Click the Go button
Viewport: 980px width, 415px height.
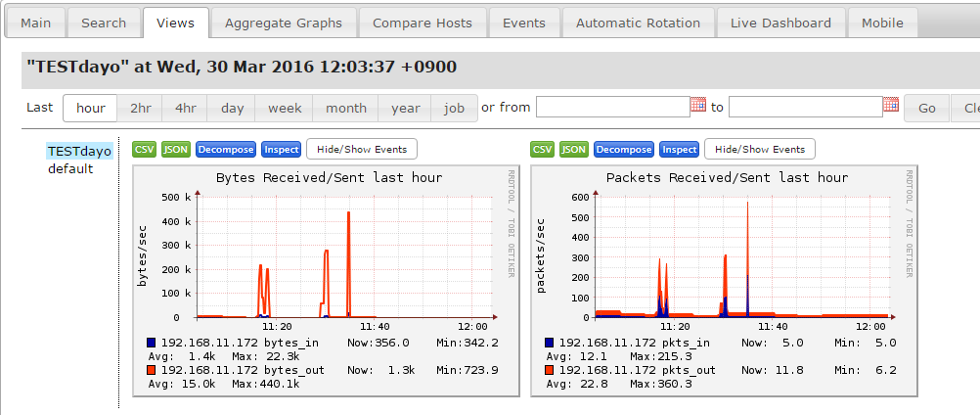tap(927, 108)
